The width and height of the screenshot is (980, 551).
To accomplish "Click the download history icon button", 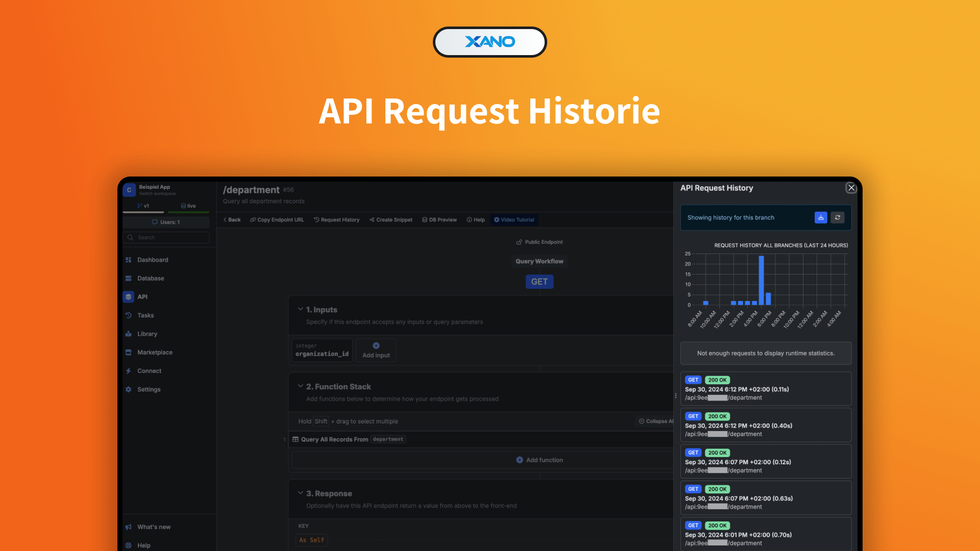I will coord(821,218).
